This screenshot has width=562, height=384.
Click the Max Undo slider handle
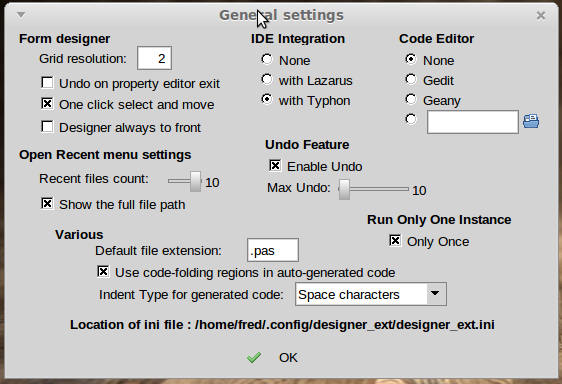click(344, 189)
